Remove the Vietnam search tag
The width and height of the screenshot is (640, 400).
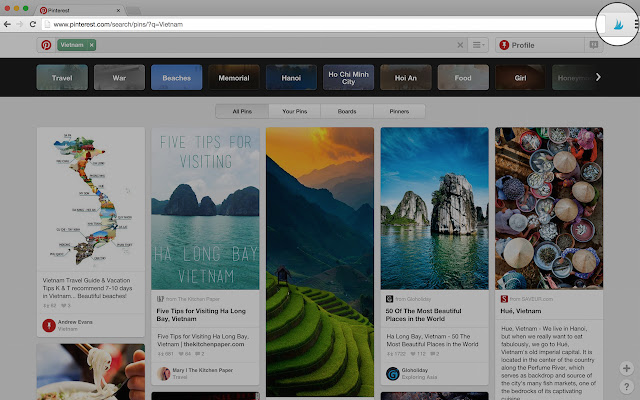pyautogui.click(x=90, y=45)
